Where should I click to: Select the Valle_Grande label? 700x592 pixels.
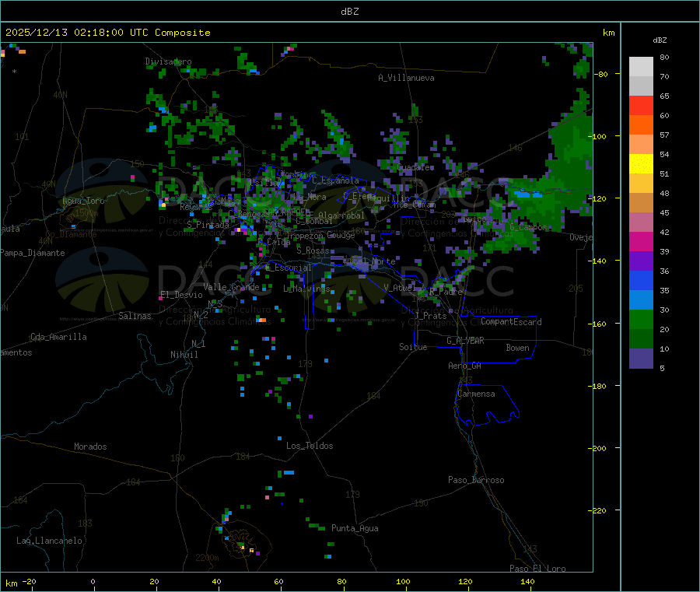click(x=231, y=287)
